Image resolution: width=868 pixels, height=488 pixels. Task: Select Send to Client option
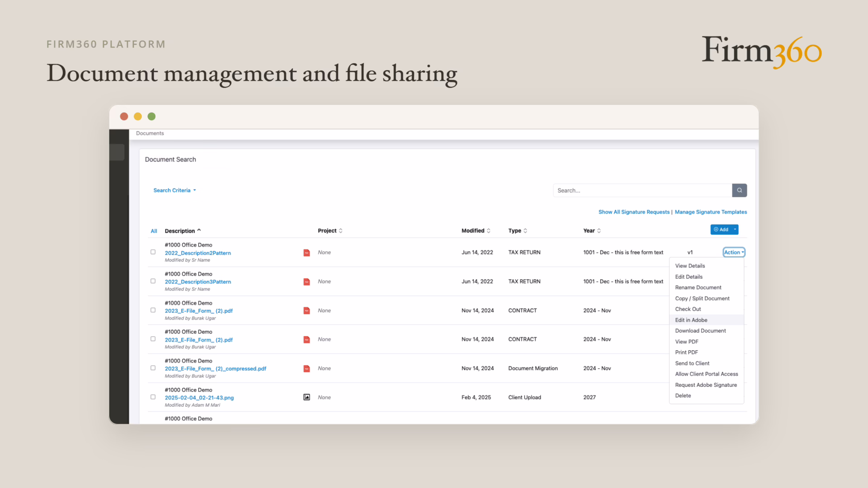pos(692,363)
